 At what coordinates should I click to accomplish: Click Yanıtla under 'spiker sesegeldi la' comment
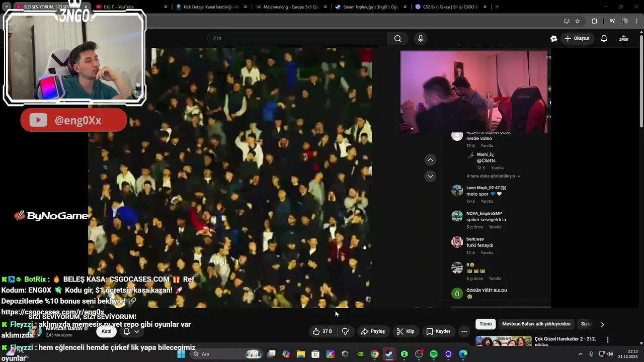(495, 227)
